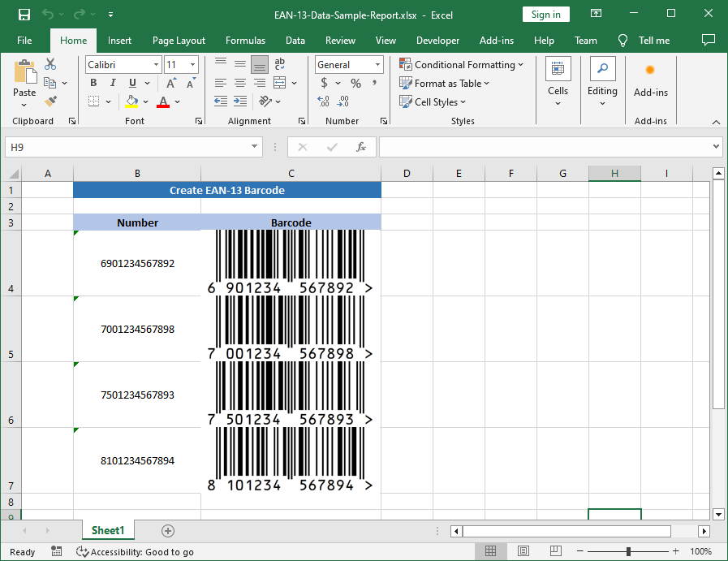Align text to the top of the cell
Viewport: 728px width, 561px height.
221,64
